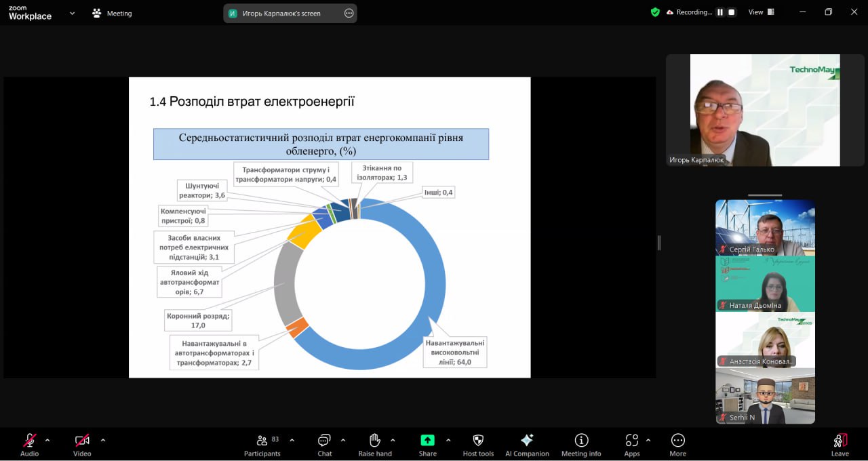Leave the meeting
Viewport: 868px width, 461px height.
coord(840,445)
